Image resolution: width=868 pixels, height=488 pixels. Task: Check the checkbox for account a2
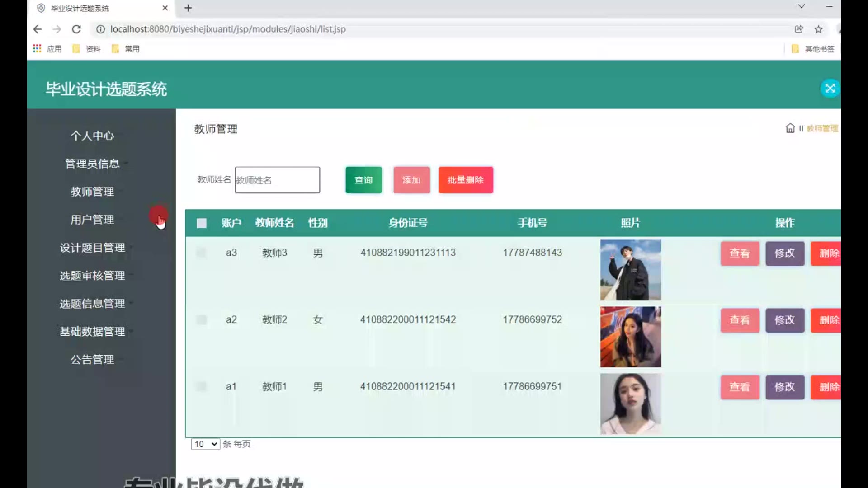tap(202, 320)
